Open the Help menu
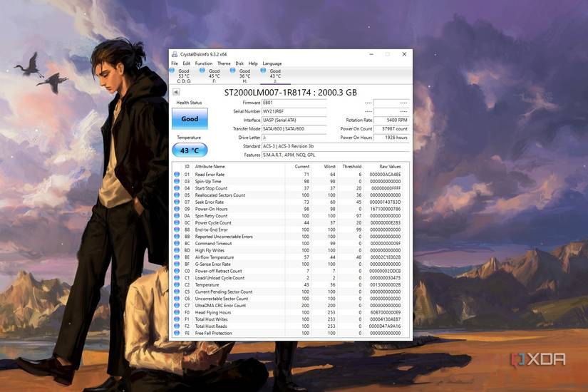588x392 pixels. pos(253,63)
